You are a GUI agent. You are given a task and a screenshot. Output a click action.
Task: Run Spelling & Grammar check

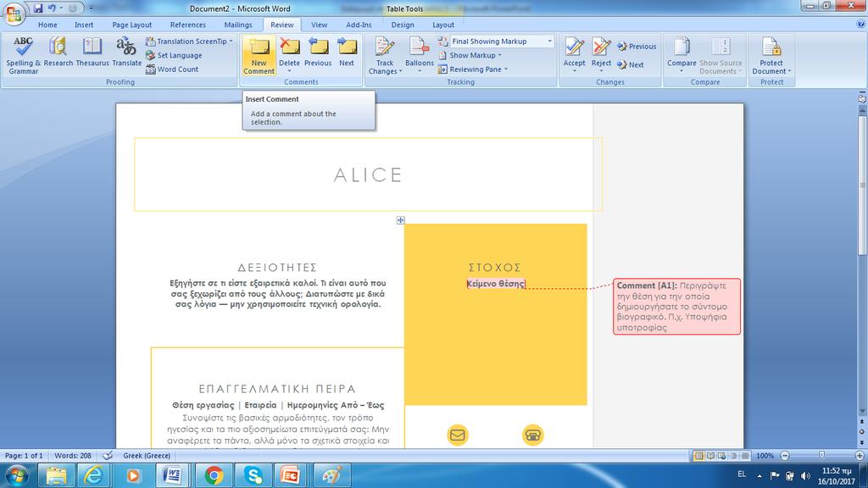23,55
